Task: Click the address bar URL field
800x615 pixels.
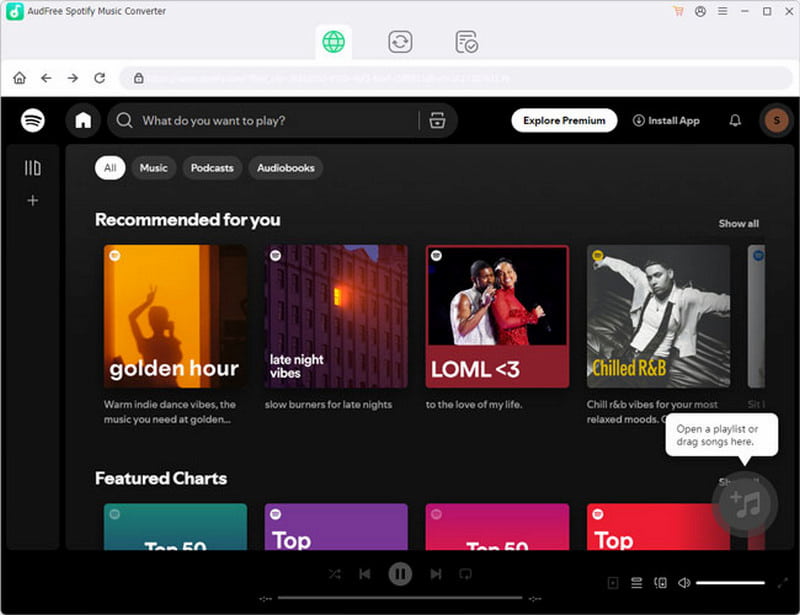Action: [x=456, y=78]
